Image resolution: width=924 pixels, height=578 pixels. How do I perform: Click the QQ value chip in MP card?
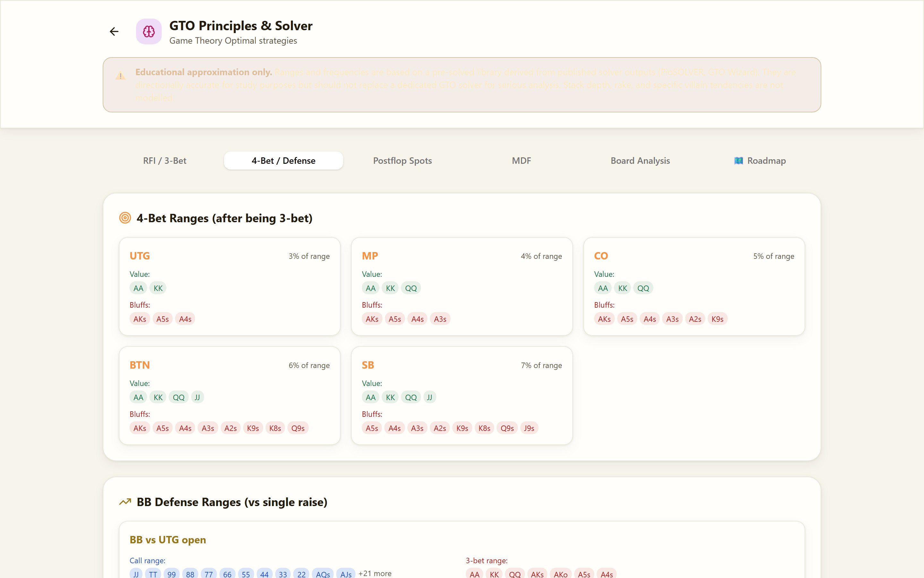pos(411,288)
